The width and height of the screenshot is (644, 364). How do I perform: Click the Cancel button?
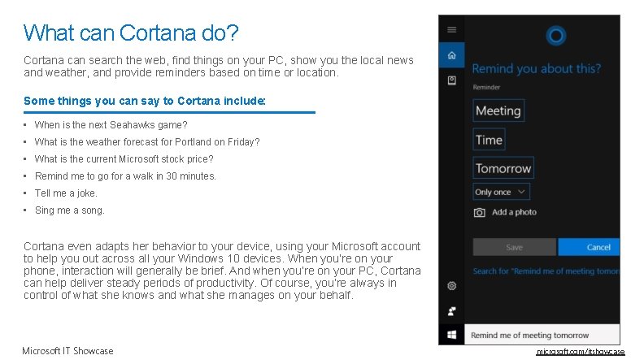click(x=589, y=247)
